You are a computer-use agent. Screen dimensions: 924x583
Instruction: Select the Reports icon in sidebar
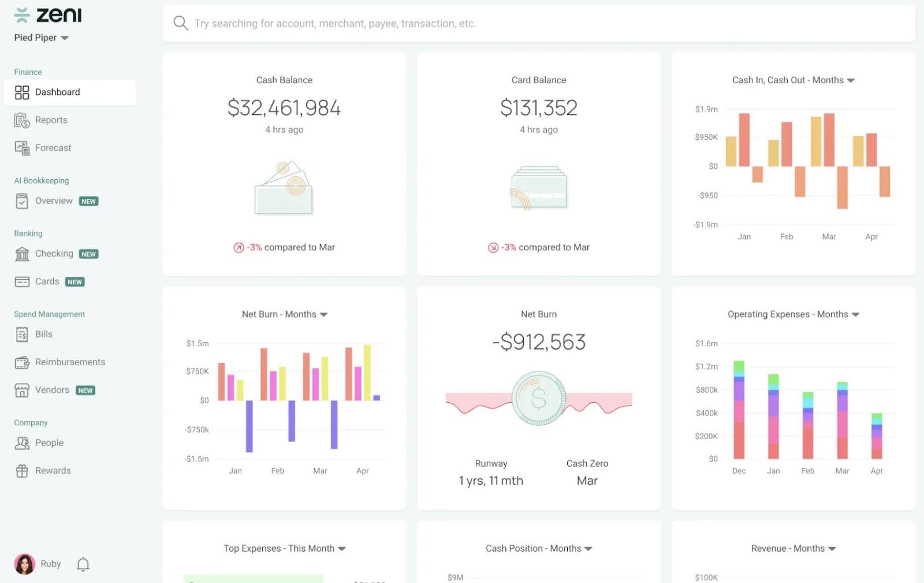pyautogui.click(x=21, y=120)
